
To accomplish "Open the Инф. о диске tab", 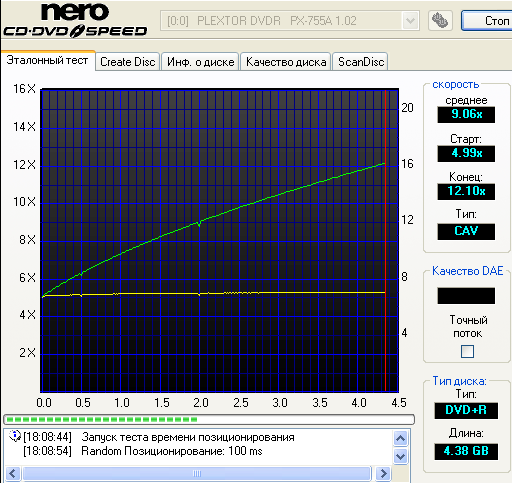I will [200, 62].
